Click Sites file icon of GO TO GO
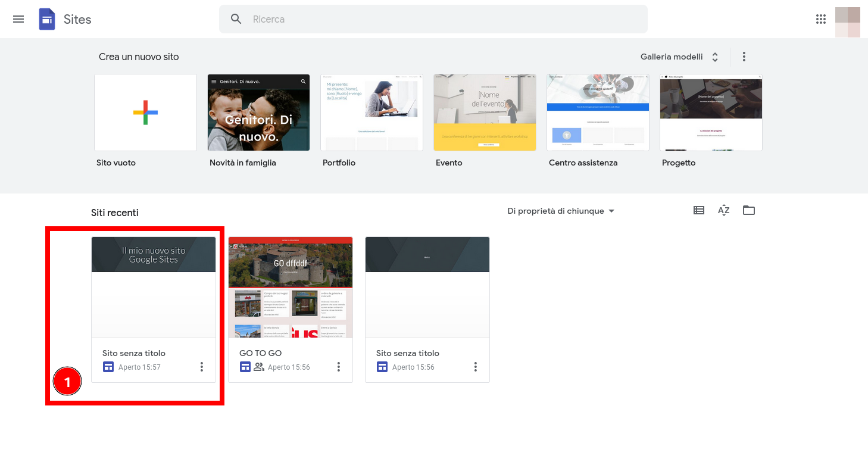The image size is (868, 465). pos(245,367)
